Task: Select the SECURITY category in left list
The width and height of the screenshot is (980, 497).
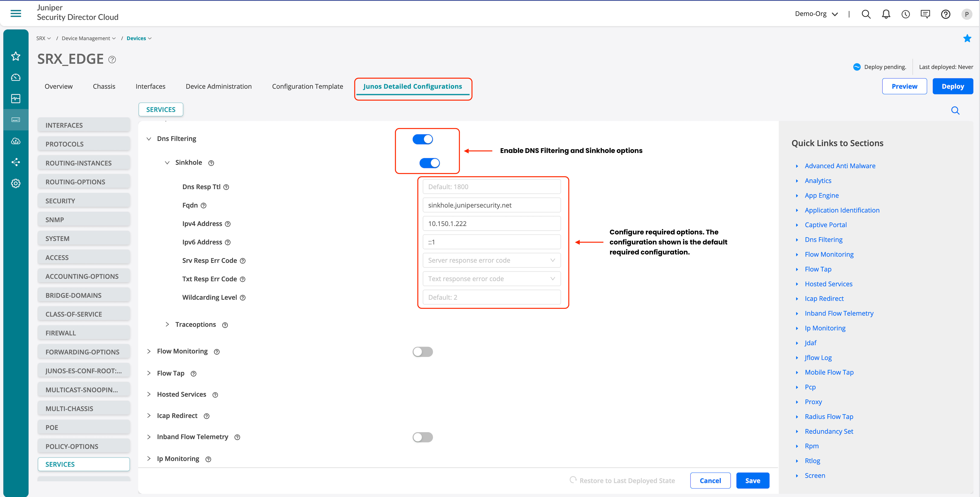Action: click(84, 201)
